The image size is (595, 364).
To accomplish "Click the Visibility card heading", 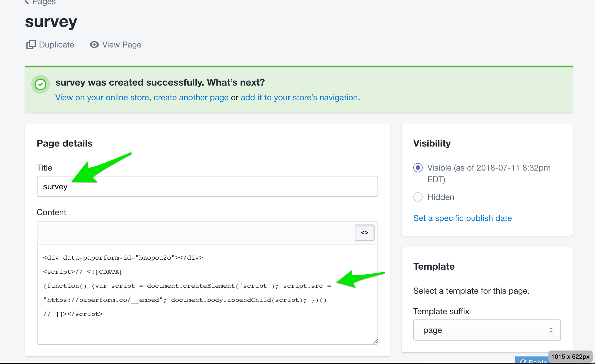I will click(432, 143).
